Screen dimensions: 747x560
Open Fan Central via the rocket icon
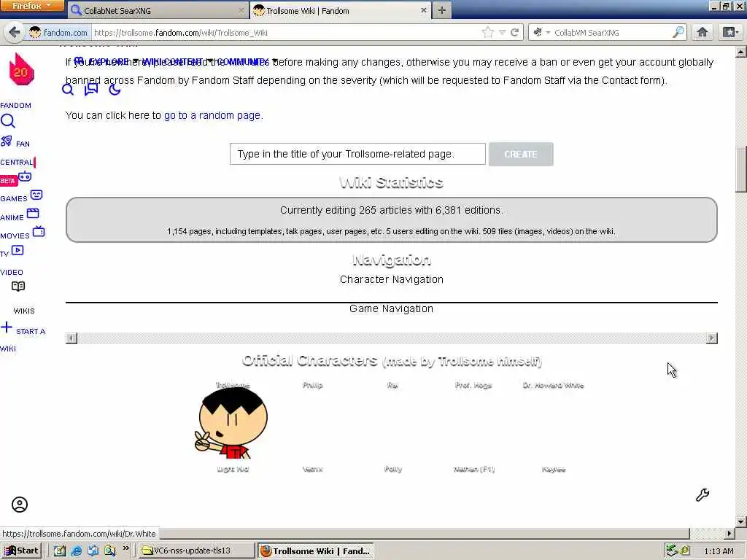tap(6, 141)
